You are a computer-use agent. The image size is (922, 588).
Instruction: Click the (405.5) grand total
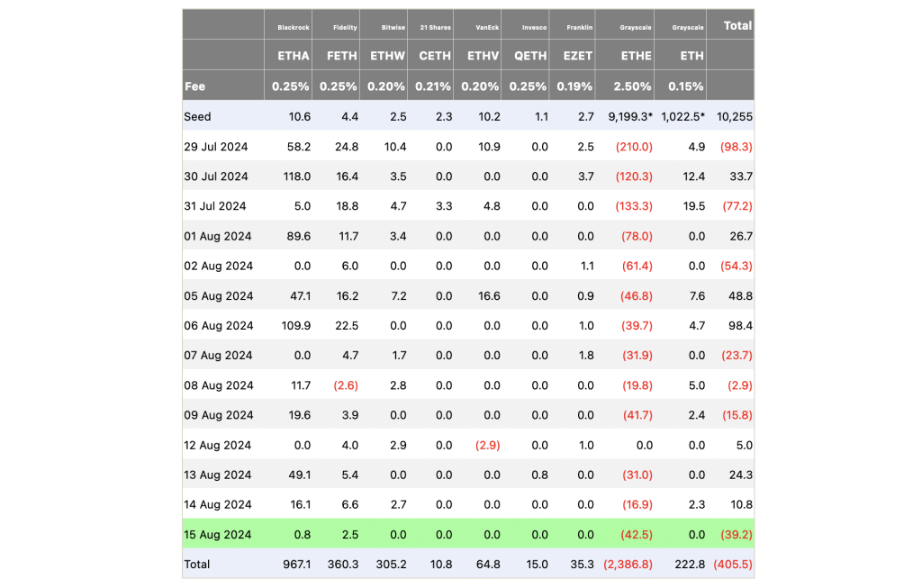733,565
